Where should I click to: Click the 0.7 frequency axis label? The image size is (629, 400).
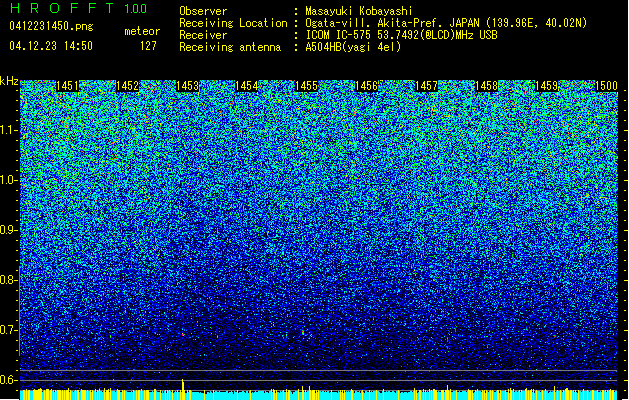pyautogui.click(x=8, y=330)
